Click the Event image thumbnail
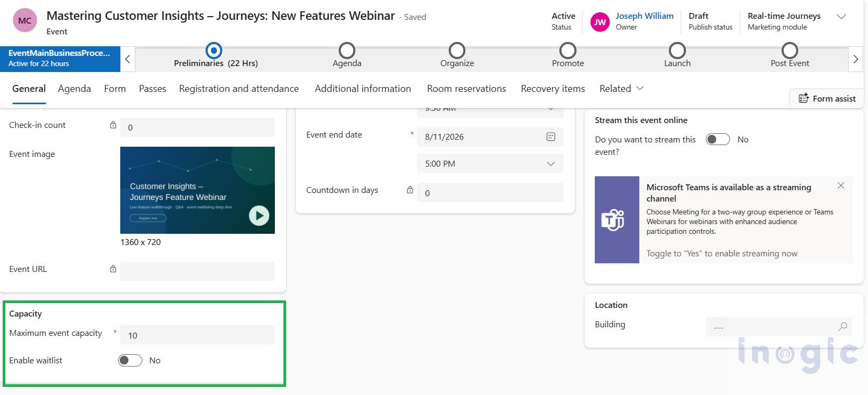This screenshot has height=395, width=868. click(198, 190)
